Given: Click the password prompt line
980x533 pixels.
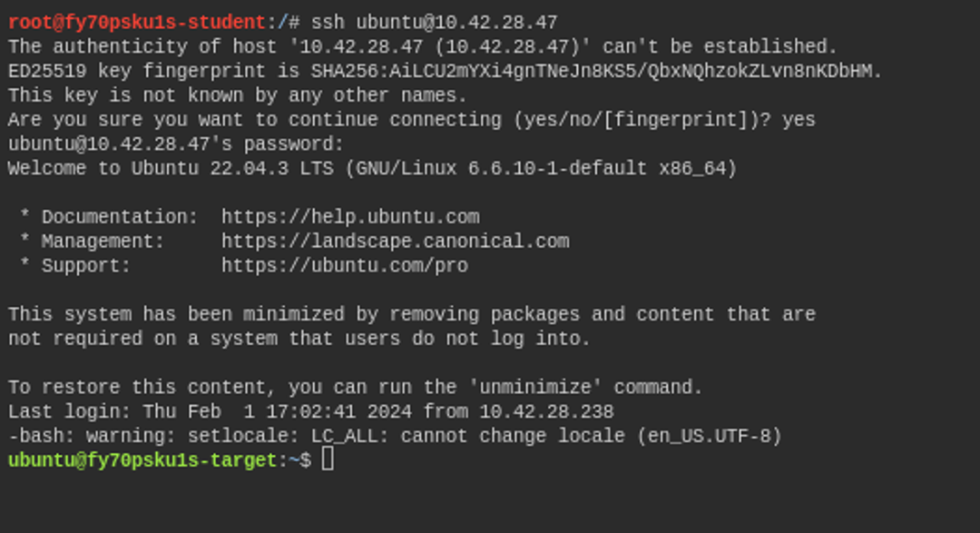Looking at the screenshot, I should click(x=176, y=143).
